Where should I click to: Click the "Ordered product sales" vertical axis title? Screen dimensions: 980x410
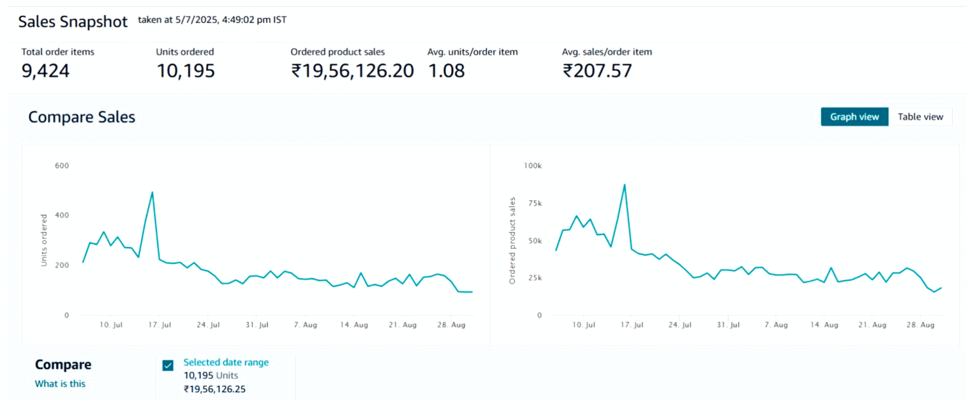point(512,241)
